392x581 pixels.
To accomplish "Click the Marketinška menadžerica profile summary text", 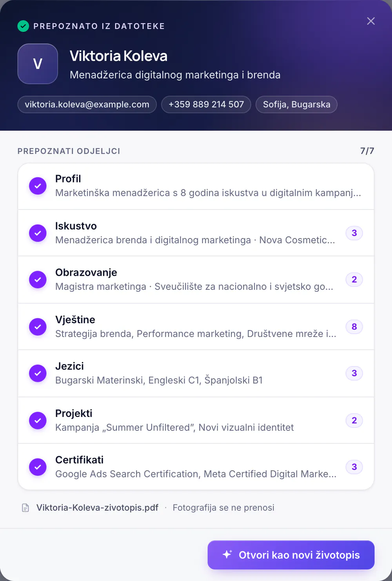I will pos(208,193).
